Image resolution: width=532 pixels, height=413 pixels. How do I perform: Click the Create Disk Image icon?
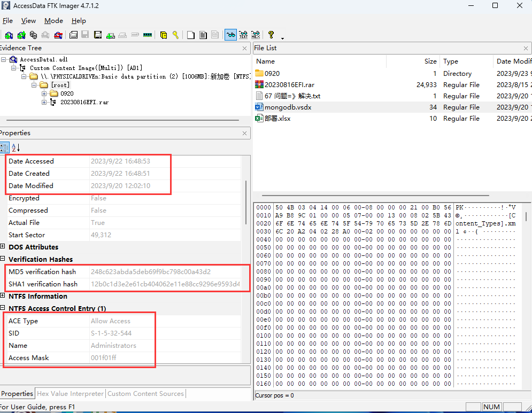coord(73,35)
